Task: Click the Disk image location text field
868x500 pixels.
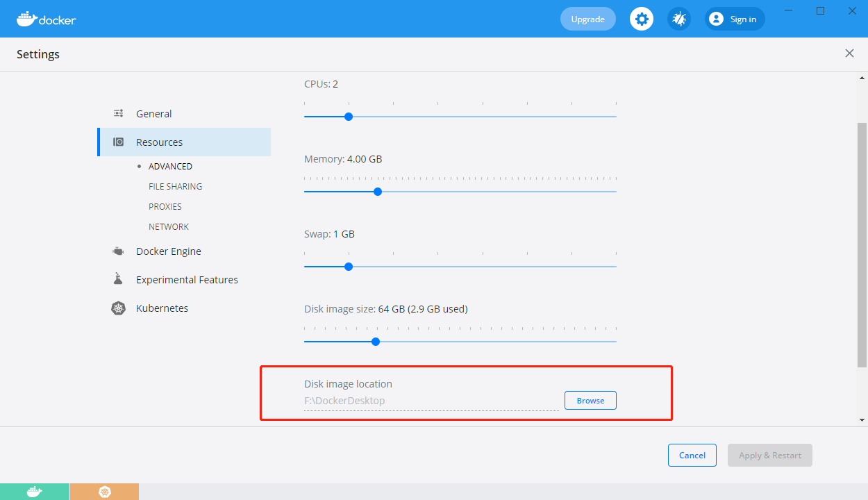Action: [431, 400]
